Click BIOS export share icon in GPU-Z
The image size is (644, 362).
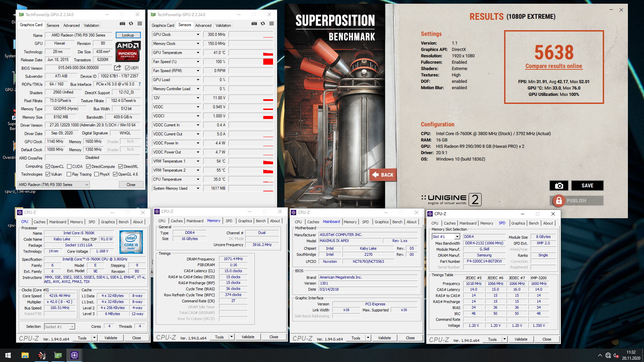(x=117, y=68)
